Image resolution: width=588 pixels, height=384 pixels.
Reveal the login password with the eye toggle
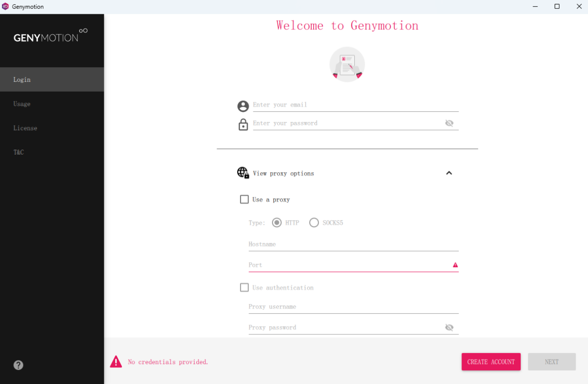pos(449,123)
